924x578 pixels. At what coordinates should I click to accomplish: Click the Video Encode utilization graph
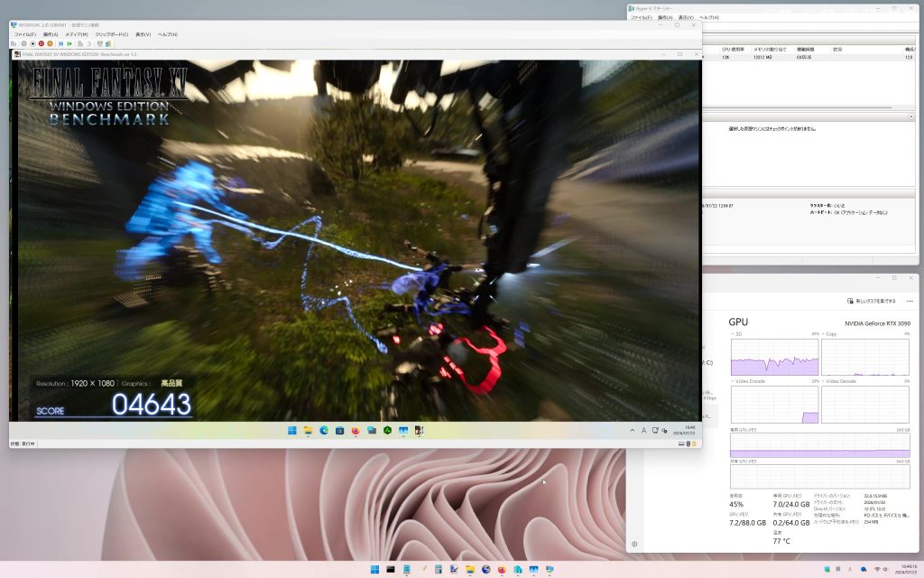774,405
